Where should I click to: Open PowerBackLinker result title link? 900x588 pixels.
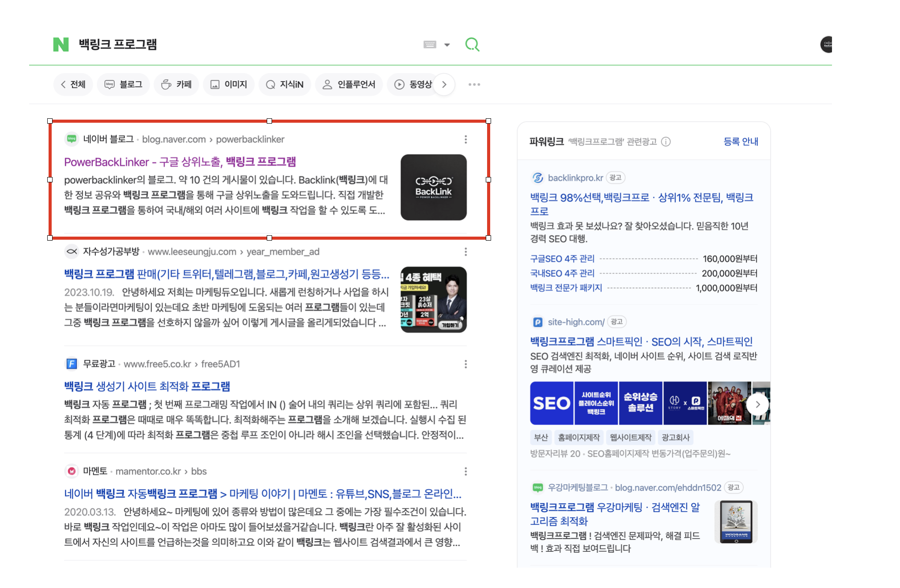coord(180,162)
